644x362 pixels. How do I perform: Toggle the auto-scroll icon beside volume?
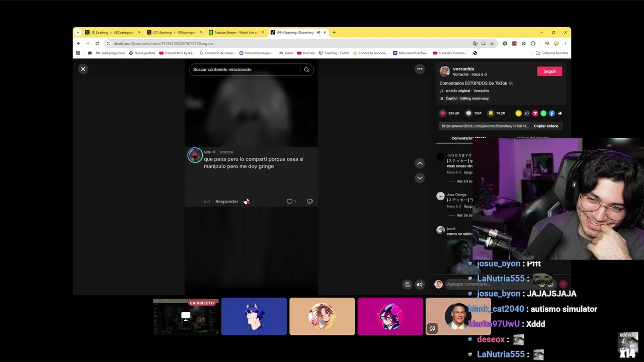click(408, 285)
